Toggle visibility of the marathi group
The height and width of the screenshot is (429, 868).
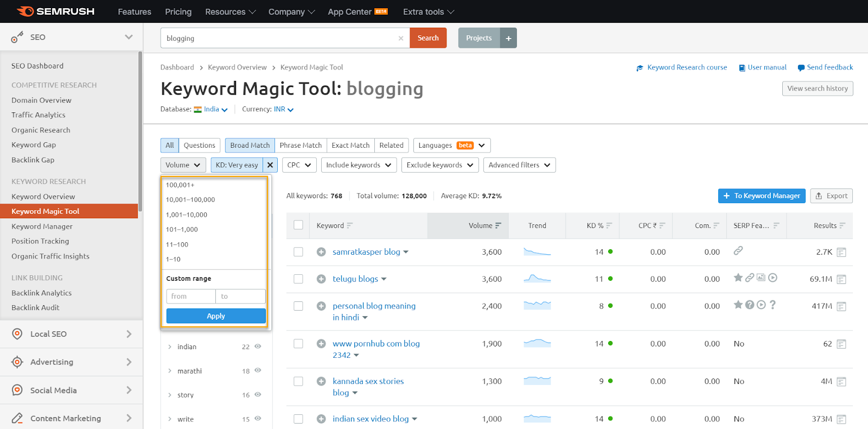258,370
